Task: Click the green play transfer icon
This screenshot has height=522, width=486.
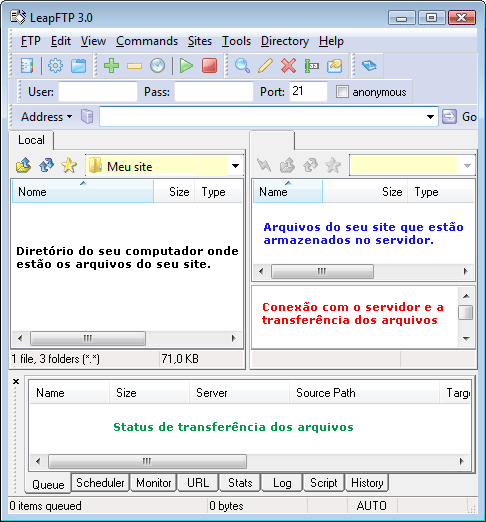Action: click(186, 65)
